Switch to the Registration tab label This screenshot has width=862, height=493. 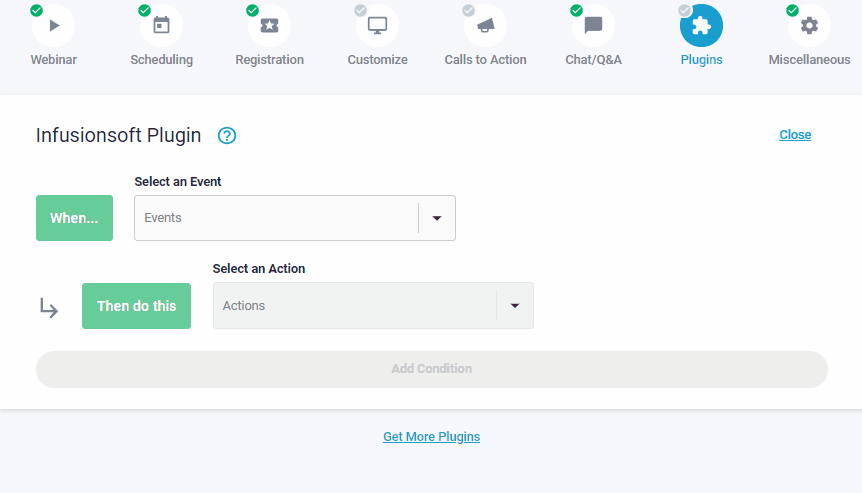coord(269,60)
